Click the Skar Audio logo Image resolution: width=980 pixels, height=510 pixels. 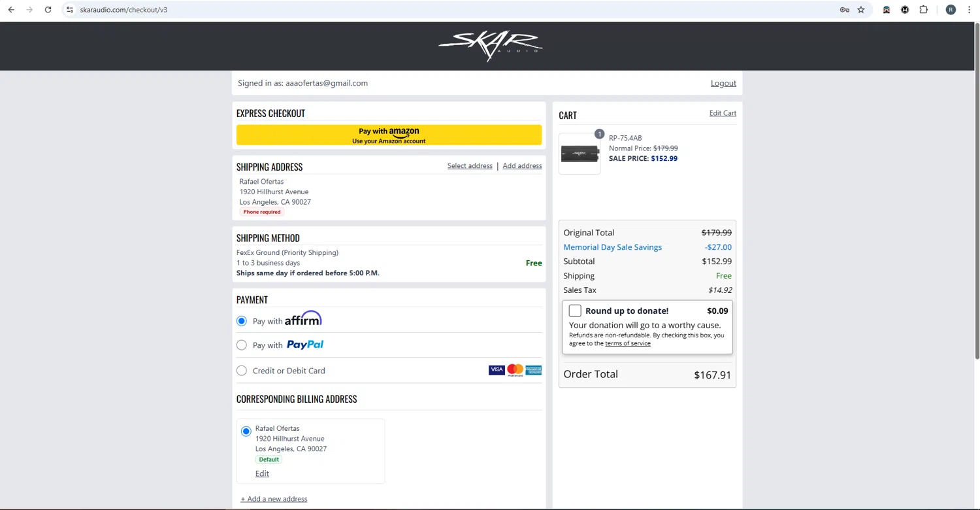(x=490, y=46)
